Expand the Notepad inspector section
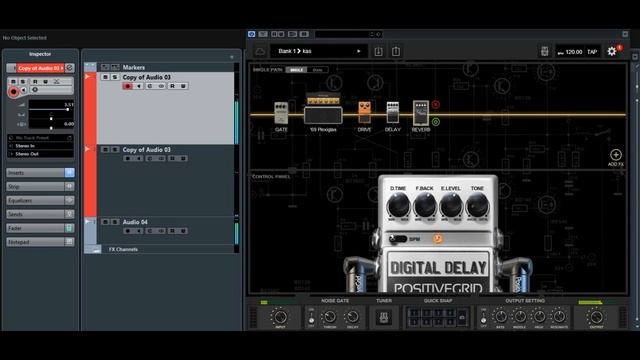The height and width of the screenshot is (360, 640). point(40,242)
